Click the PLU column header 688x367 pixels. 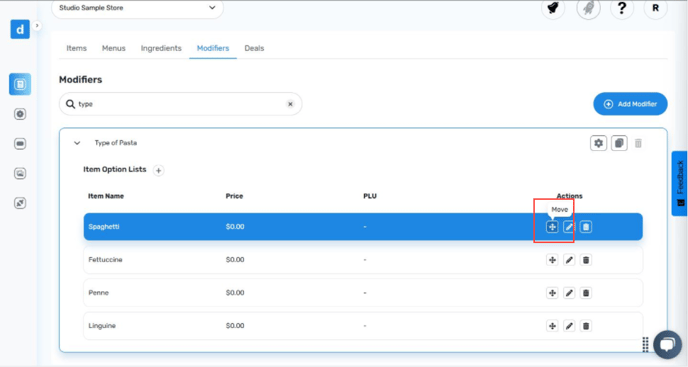click(x=370, y=196)
